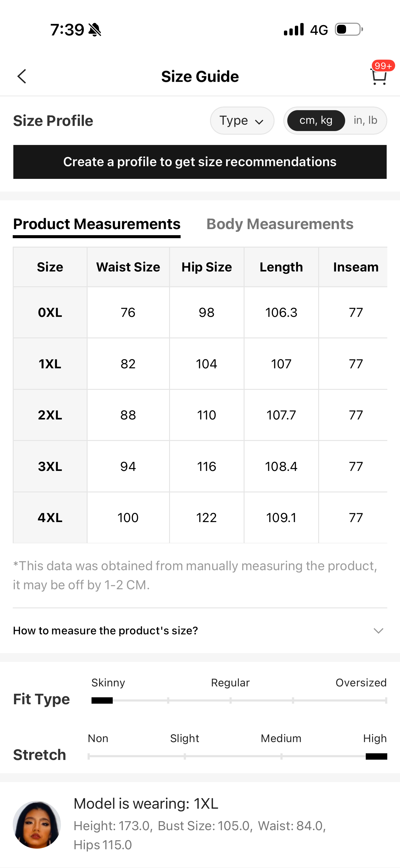Image resolution: width=400 pixels, height=868 pixels.
Task: Click the chevron beside the measuring help
Action: coord(378,630)
